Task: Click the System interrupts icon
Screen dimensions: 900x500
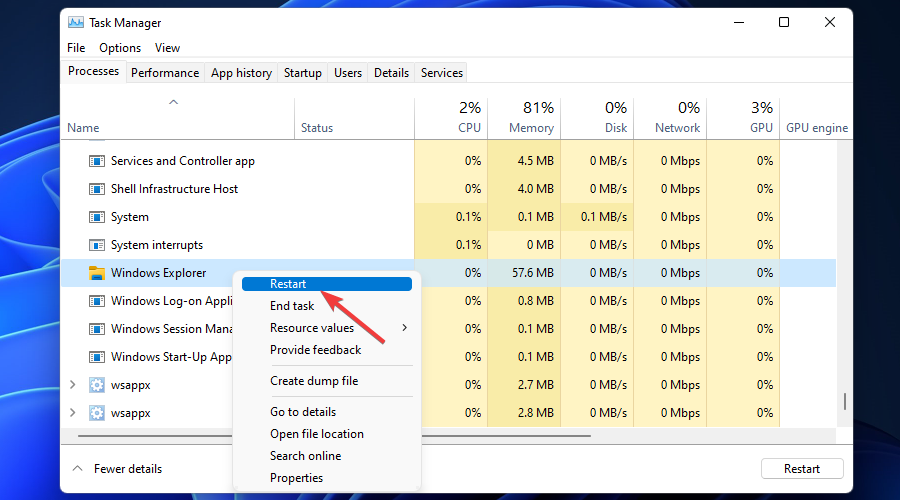Action: (96, 245)
